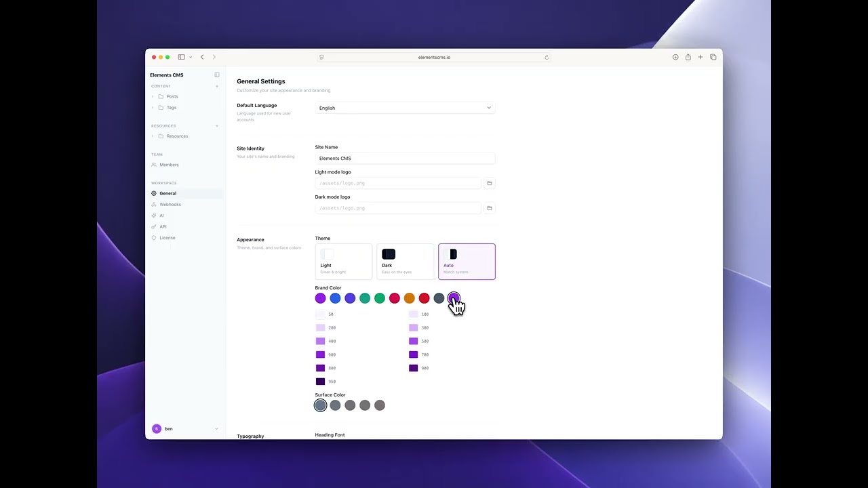This screenshot has width=868, height=488.
Task: Click the hovered custom purple Brand Color
Action: 454,298
